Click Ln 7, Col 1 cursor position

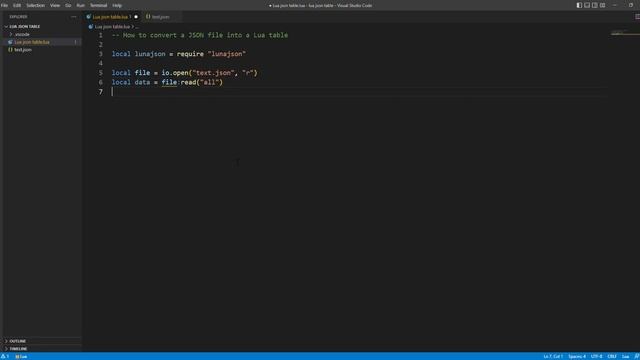[553, 356]
